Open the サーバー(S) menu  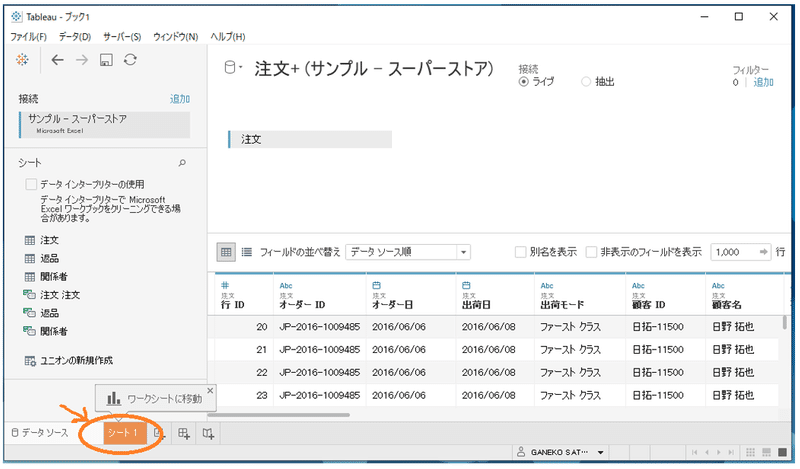(122, 37)
